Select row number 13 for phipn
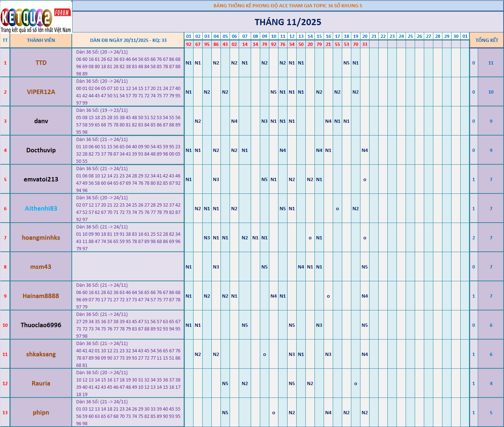Screen dimensions: 504x427 pyautogui.click(x=5, y=412)
